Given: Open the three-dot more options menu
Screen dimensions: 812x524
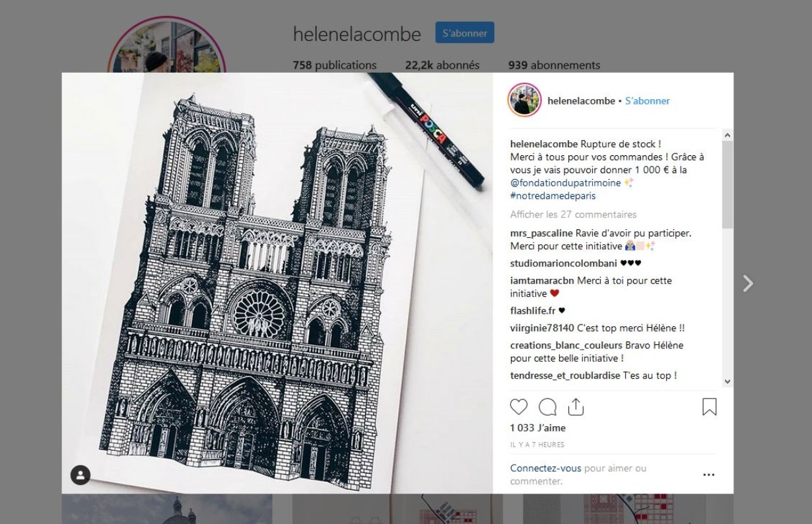Looking at the screenshot, I should coord(708,474).
